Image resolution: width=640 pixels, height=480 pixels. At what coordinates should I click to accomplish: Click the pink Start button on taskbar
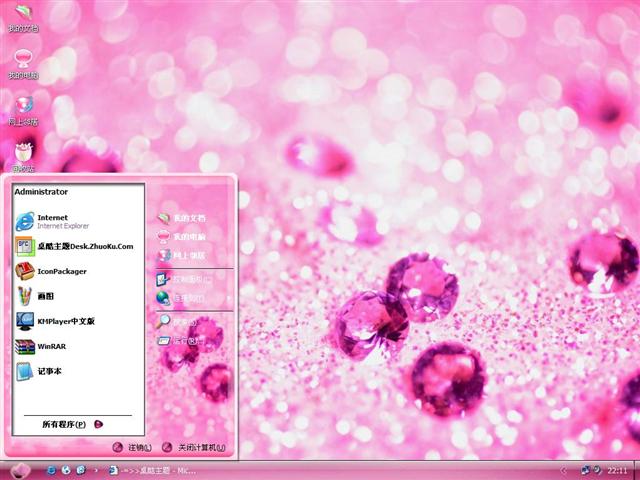(20, 470)
